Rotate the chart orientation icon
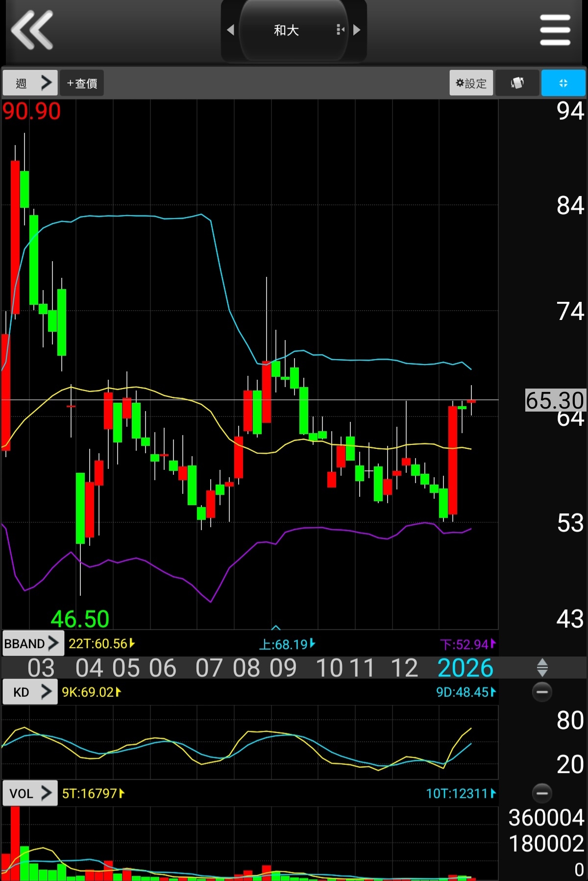Viewport: 588px width, 881px height. coord(517,83)
